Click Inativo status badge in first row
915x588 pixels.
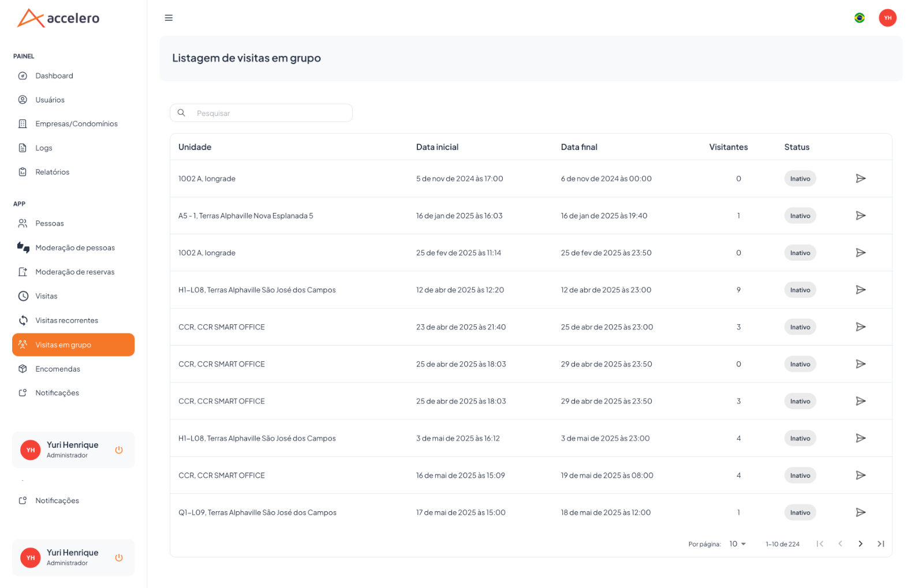[x=800, y=179]
